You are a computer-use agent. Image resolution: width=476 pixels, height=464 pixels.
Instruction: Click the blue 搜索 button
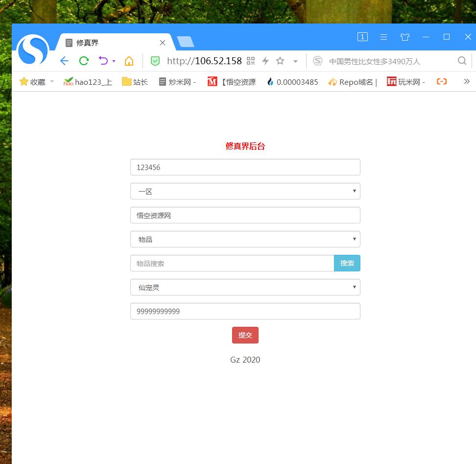(347, 264)
